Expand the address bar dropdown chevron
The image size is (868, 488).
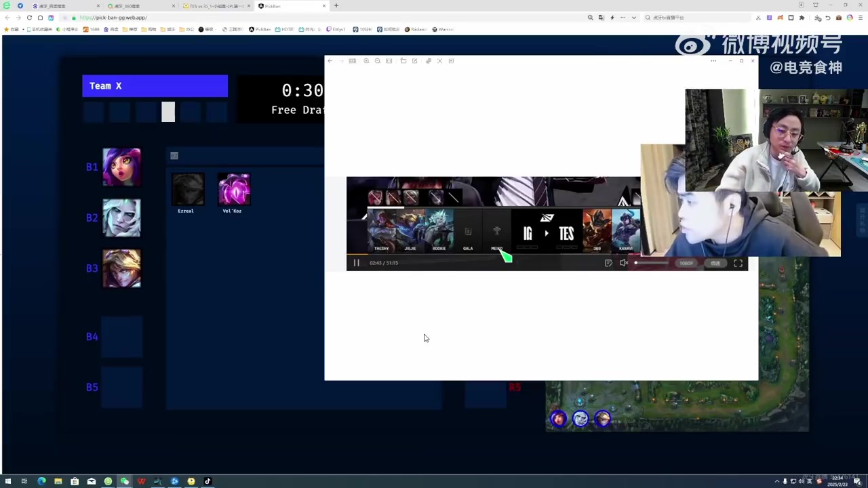pyautogui.click(x=633, y=18)
